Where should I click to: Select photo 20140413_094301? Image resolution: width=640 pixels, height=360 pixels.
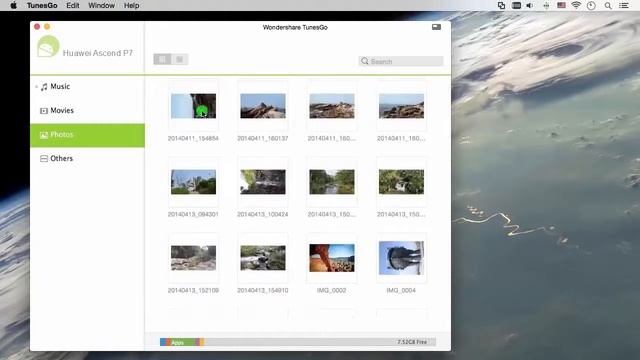(x=193, y=182)
